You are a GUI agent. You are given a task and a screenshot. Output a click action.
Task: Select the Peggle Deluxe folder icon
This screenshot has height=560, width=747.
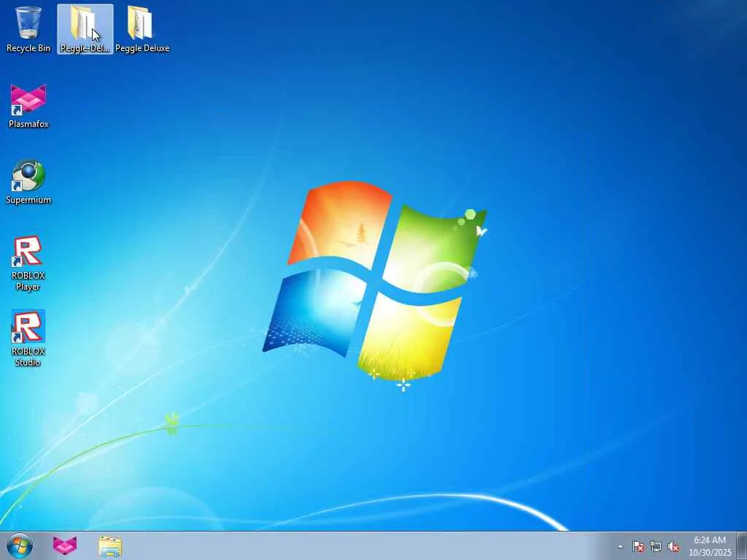coord(142,29)
